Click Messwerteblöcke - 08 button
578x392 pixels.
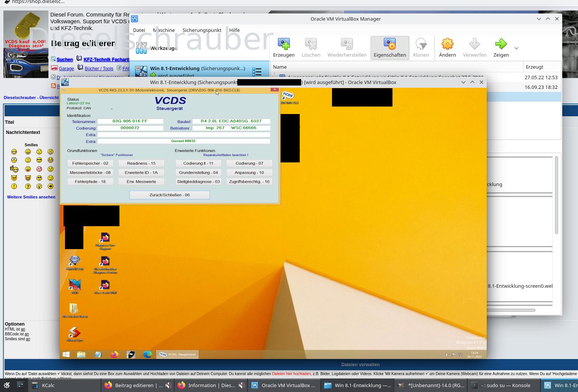click(x=90, y=173)
